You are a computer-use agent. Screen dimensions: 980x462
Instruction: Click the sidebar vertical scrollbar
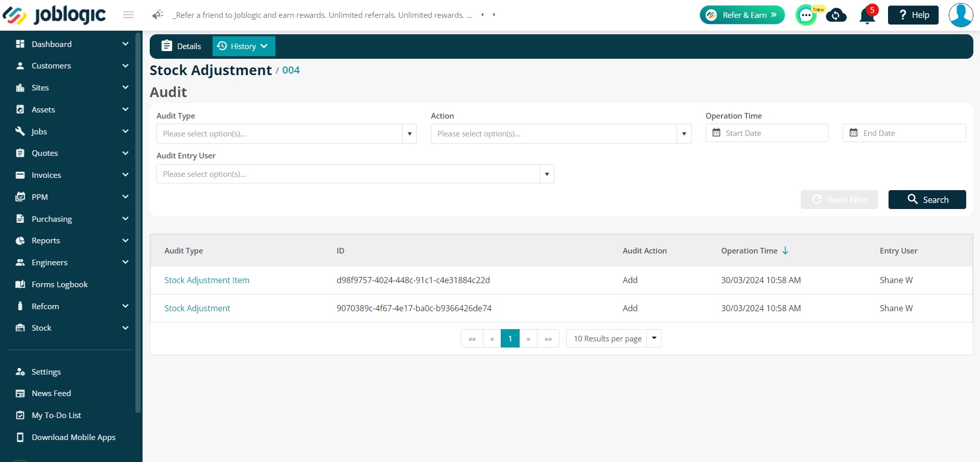pyautogui.click(x=138, y=222)
